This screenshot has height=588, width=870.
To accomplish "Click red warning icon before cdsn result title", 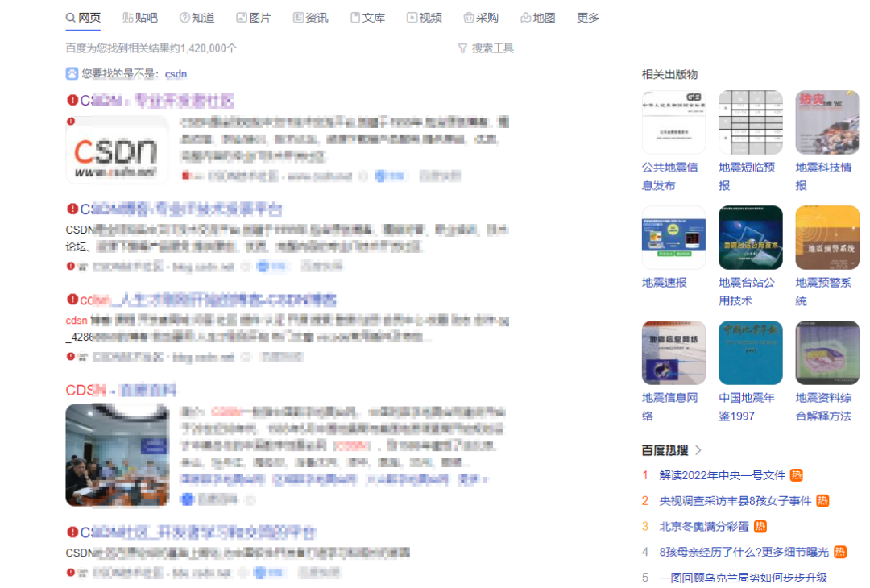I will [72, 300].
